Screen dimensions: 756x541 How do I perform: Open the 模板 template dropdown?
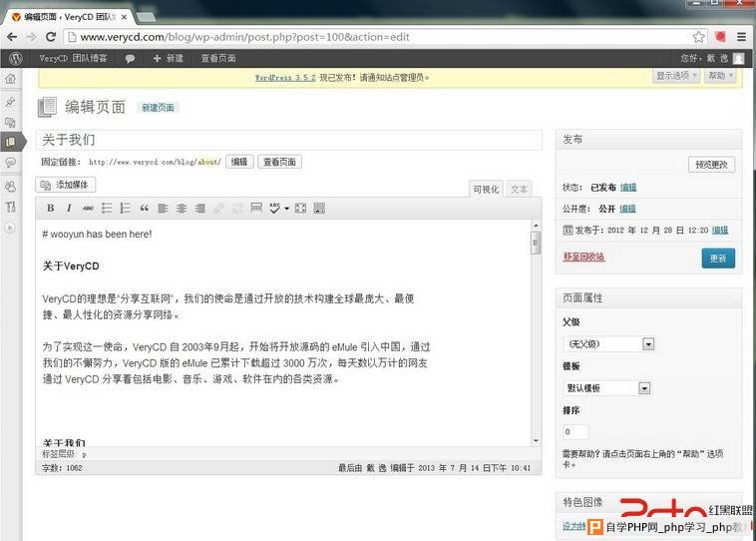(607, 388)
